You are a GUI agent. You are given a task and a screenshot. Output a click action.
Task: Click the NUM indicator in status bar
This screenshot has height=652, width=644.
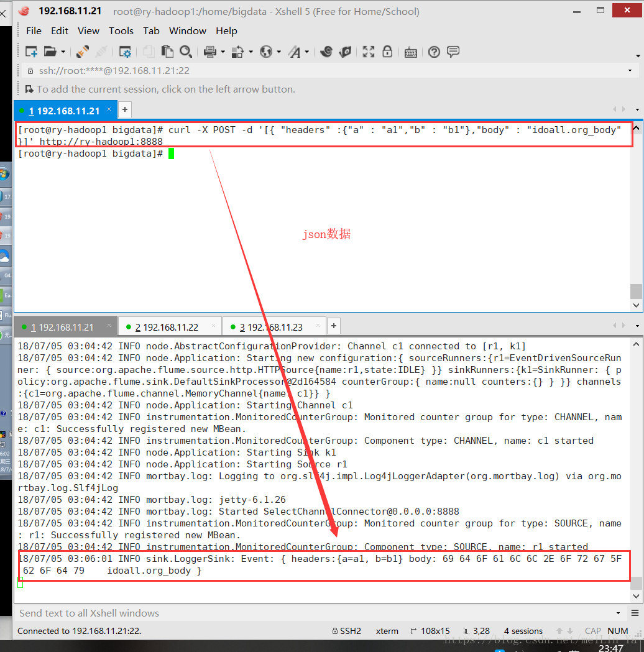click(618, 631)
